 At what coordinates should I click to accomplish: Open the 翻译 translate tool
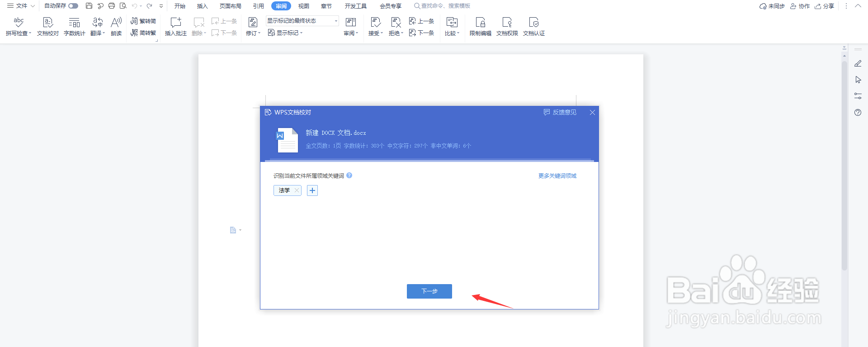point(98,27)
